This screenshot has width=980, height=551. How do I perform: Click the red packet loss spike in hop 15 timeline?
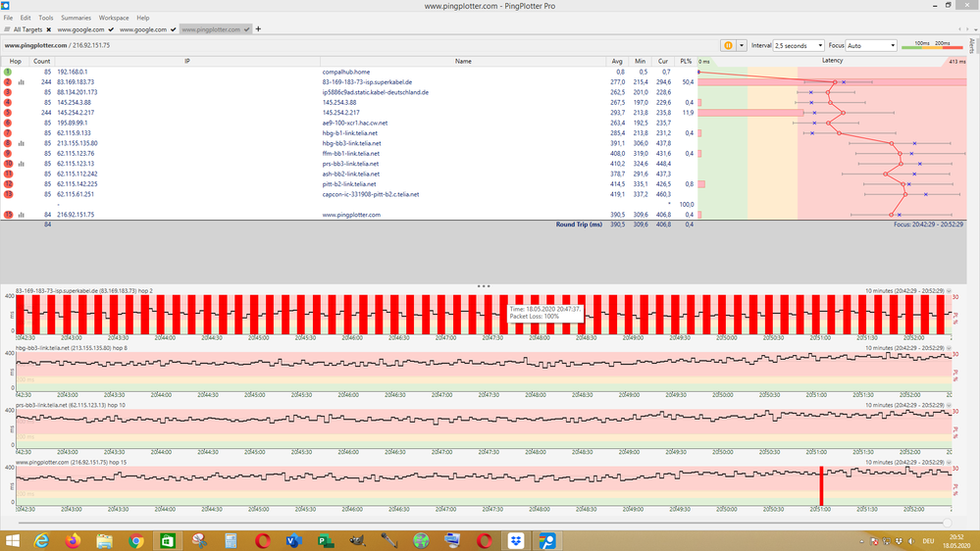click(x=821, y=486)
